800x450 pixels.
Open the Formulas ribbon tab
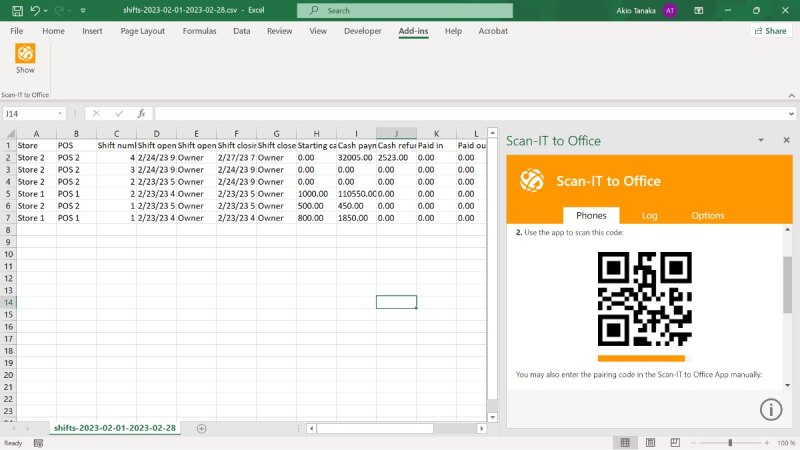coord(199,31)
